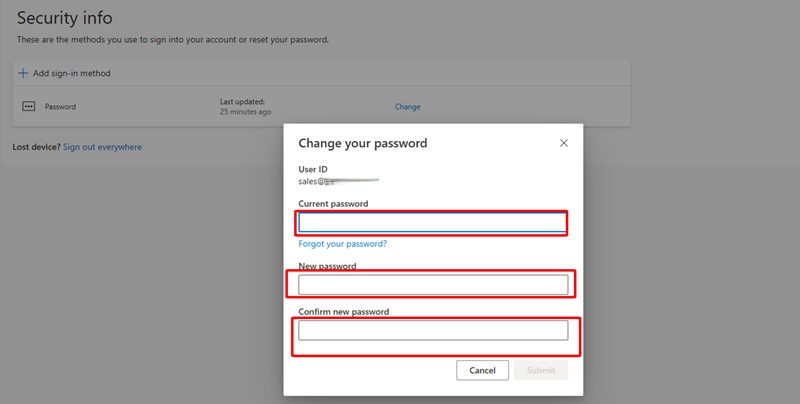Click the Lost device text

36,147
